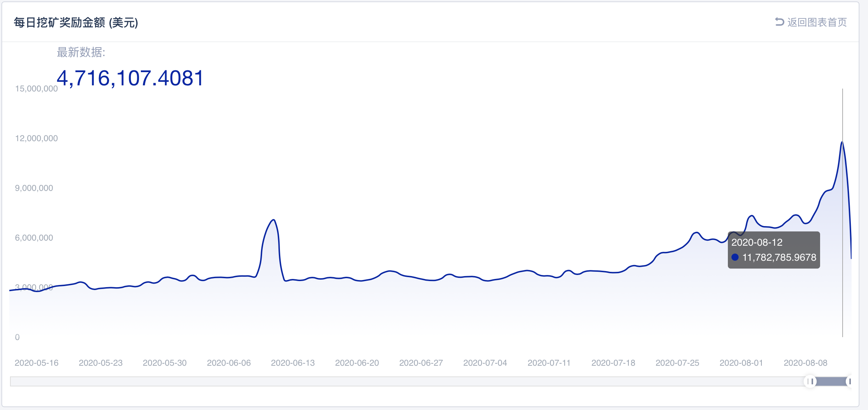Image resolution: width=868 pixels, height=410 pixels.
Task: Click the selected range bar between slider handles
Action: point(830,381)
